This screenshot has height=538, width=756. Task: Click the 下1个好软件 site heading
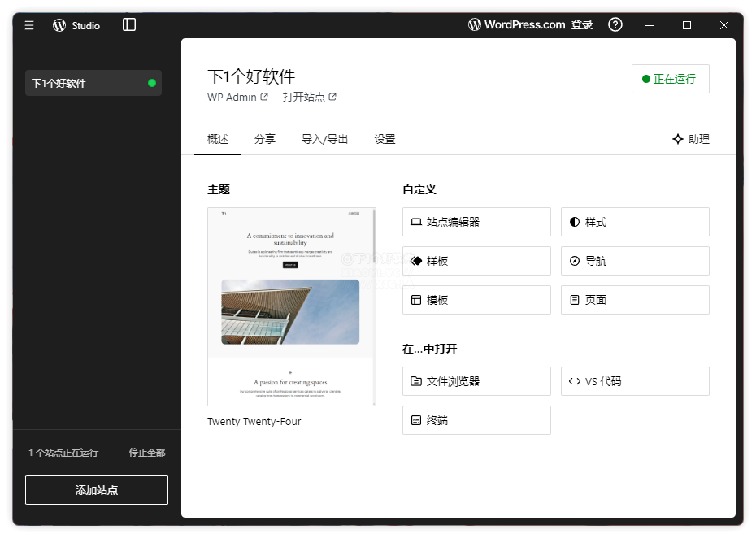point(251,76)
